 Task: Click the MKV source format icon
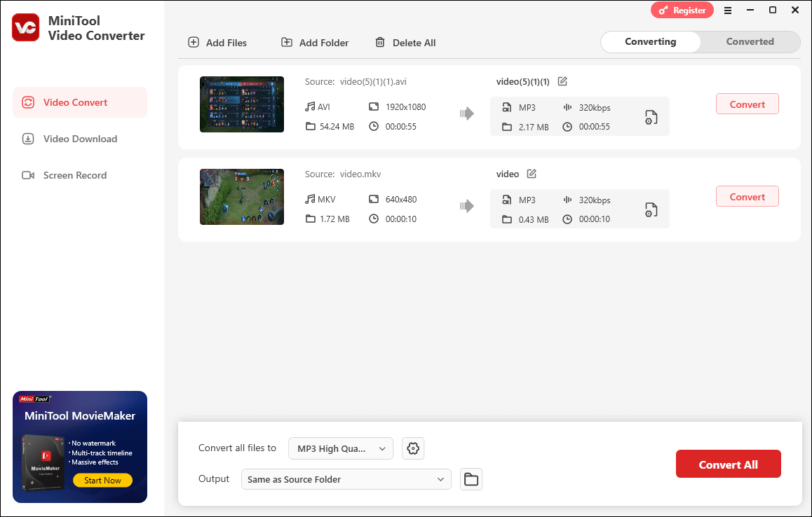coord(310,199)
